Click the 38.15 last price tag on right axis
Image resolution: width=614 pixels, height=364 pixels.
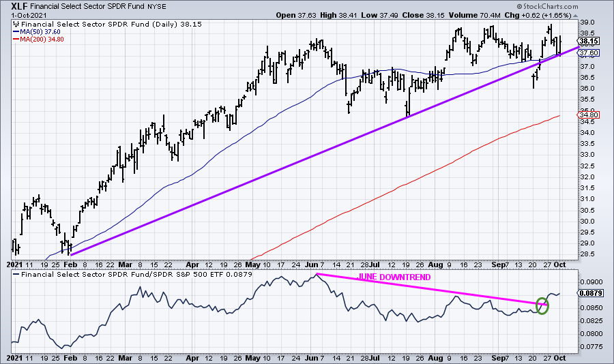(x=589, y=41)
